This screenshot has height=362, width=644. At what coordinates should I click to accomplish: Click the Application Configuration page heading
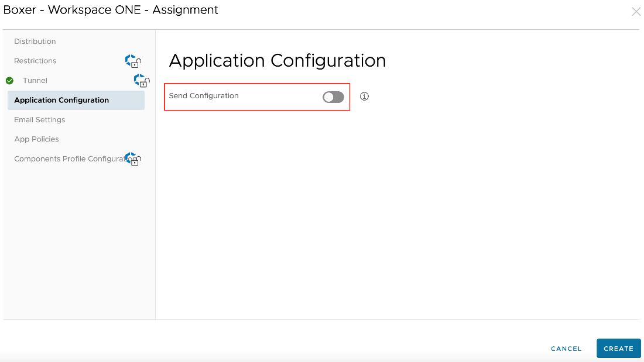click(x=277, y=61)
